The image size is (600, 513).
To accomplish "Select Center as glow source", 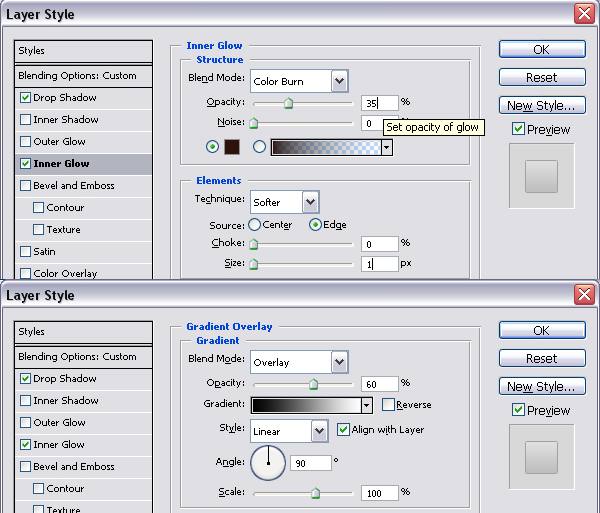I will (254, 225).
